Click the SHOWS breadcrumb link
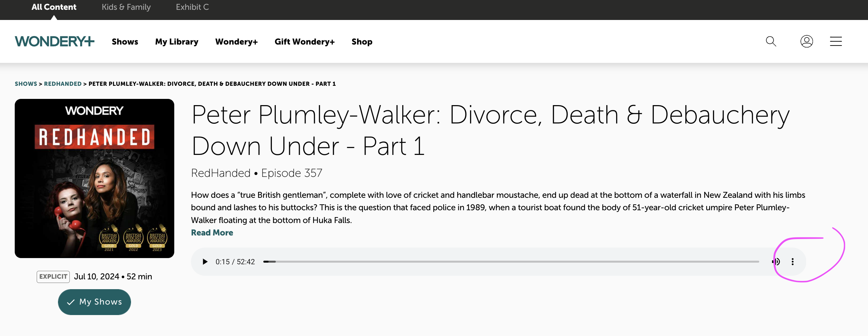The height and width of the screenshot is (336, 868). tap(26, 84)
